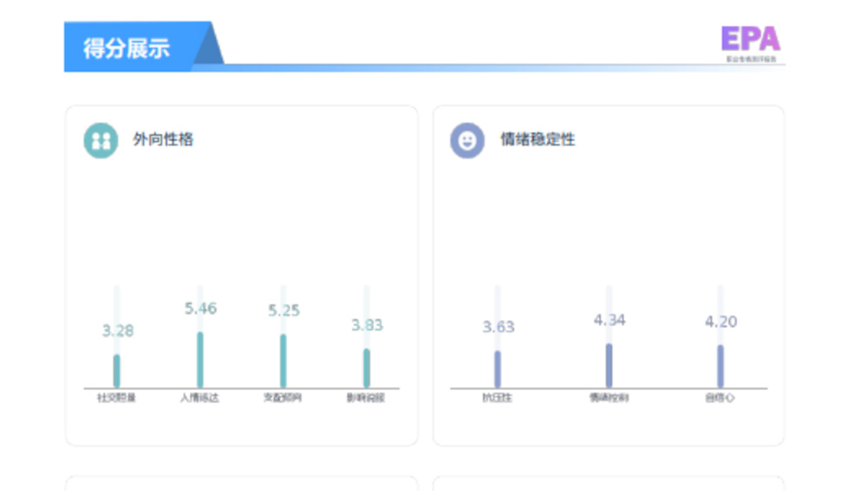868x491 pixels.
Task: Click the teal people icon beside 外向性格
Action: click(101, 140)
